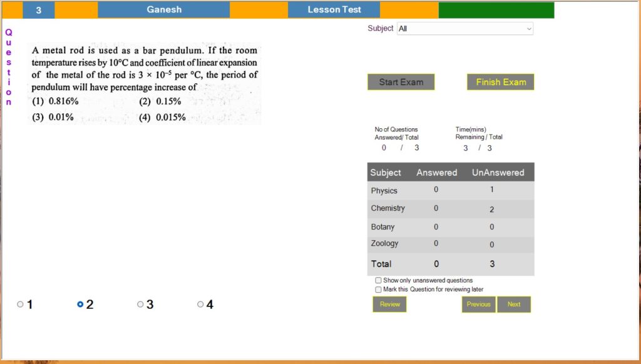Choose answer option 2 radio button
641x364 pixels.
[80, 305]
